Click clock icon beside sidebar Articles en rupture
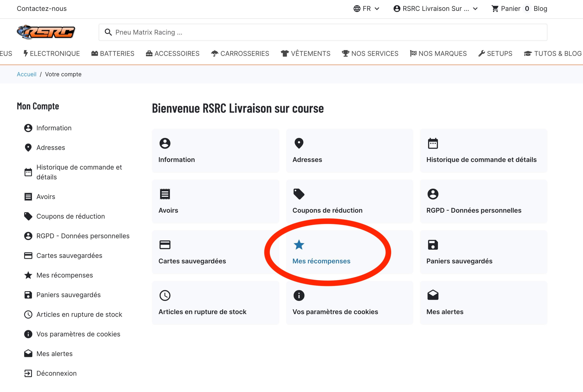Image resolution: width=583 pixels, height=392 pixels. point(28,314)
